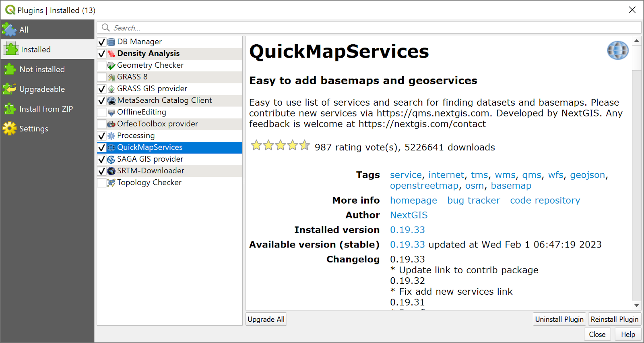Click the Processing gear icon
The width and height of the screenshot is (644, 343).
tap(111, 136)
